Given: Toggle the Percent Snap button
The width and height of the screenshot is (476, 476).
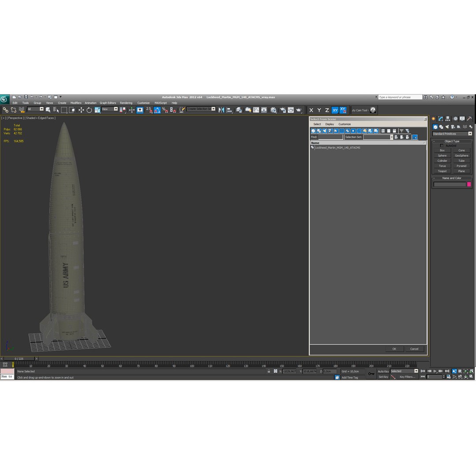Looking at the screenshot, I should click(165, 110).
